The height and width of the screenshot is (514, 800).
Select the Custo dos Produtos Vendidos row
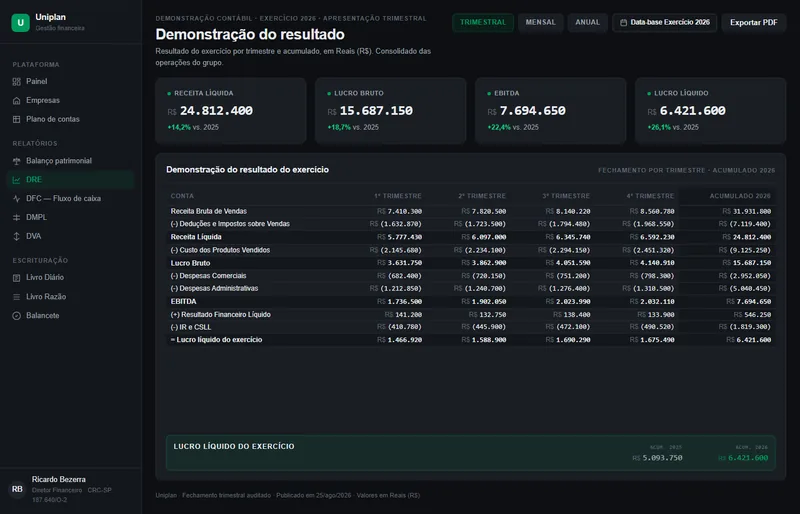coord(470,250)
